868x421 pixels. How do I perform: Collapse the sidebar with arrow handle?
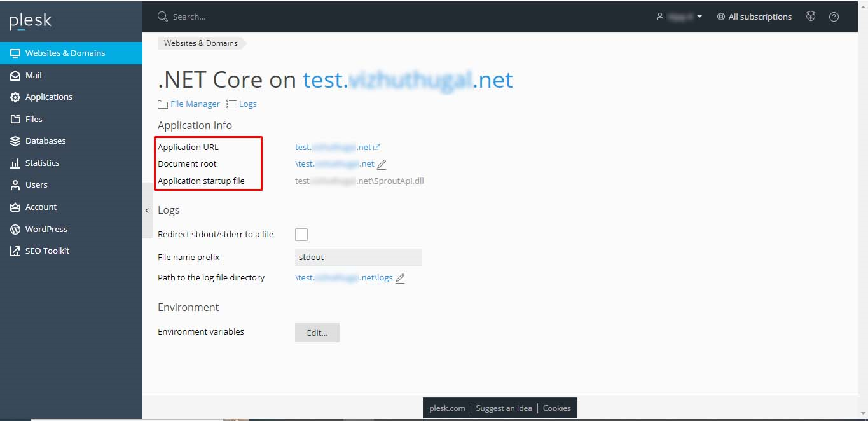click(x=147, y=210)
